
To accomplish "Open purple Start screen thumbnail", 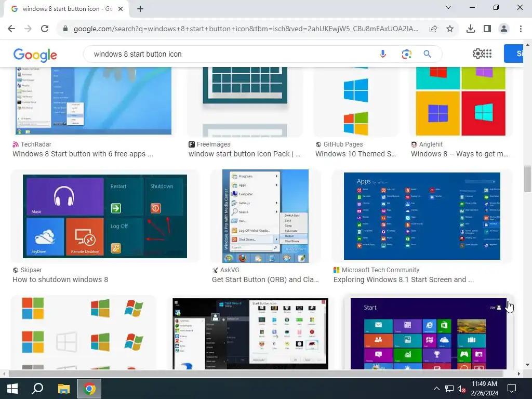I will [x=429, y=334].
